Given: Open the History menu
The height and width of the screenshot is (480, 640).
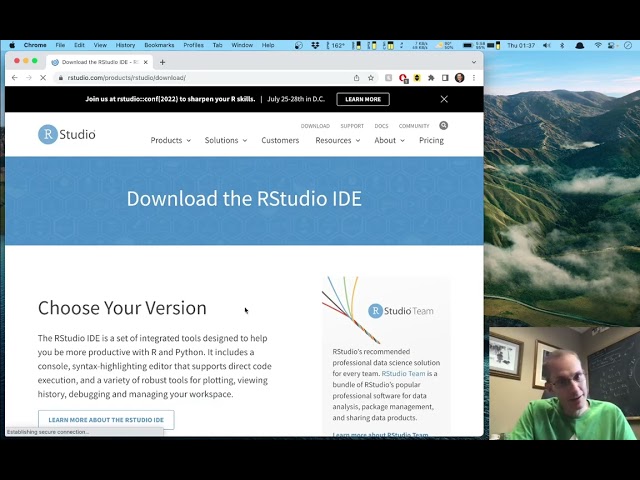Looking at the screenshot, I should (x=125, y=45).
